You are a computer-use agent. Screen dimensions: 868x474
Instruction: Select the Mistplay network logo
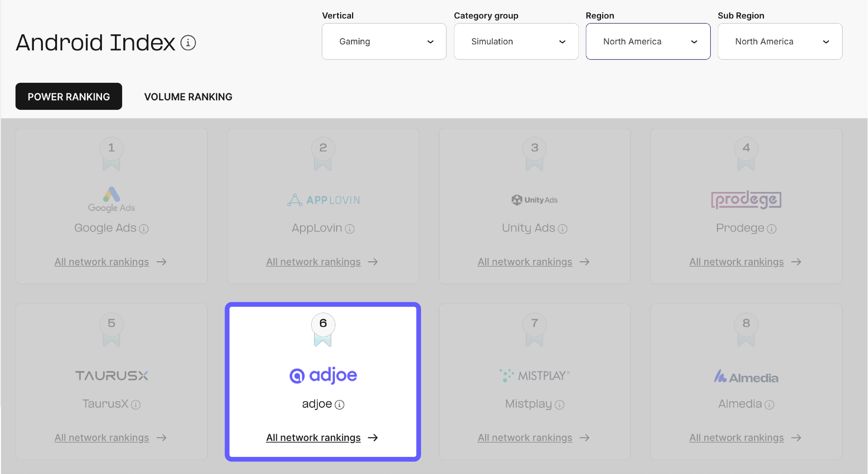point(534,375)
